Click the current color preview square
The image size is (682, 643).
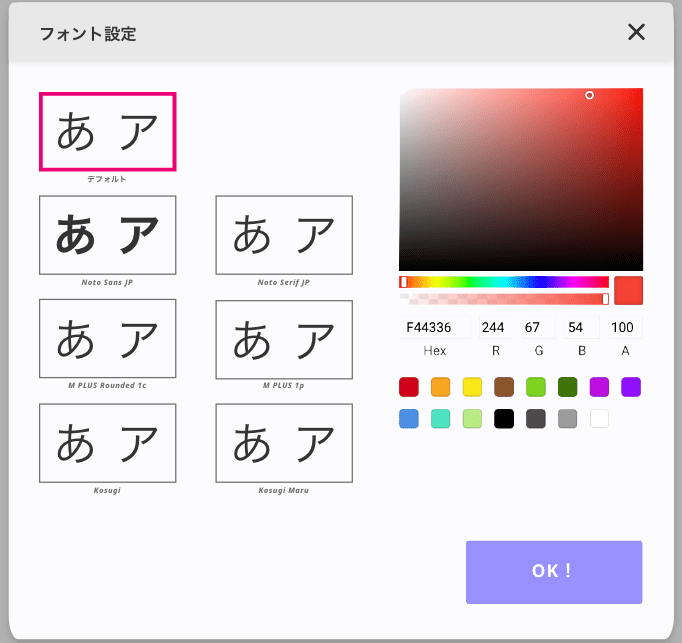pos(629,290)
